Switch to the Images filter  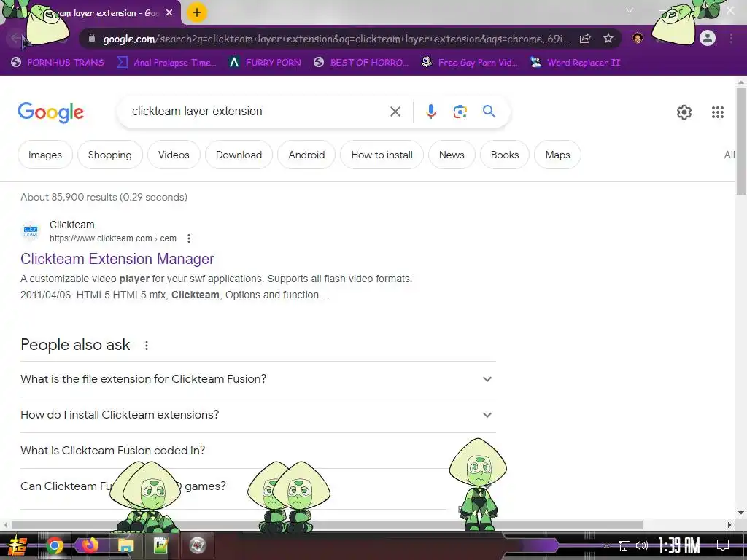click(x=45, y=155)
